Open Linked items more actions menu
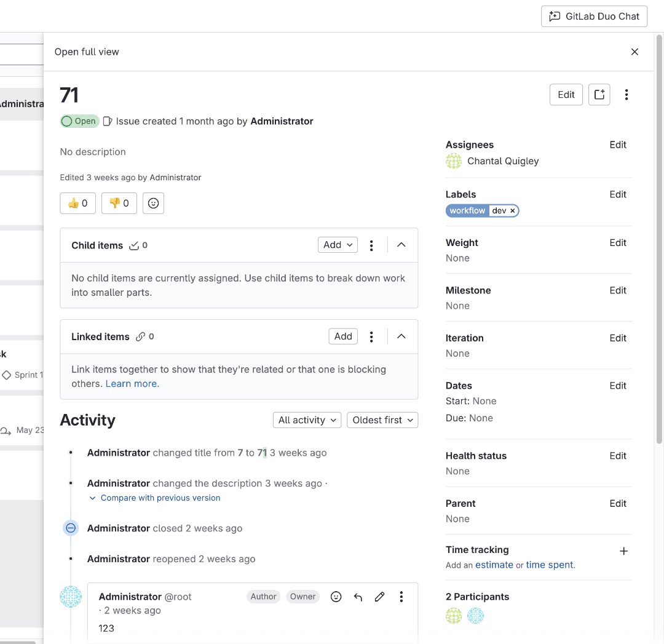Viewport: 664px width, 644px height. 371,336
